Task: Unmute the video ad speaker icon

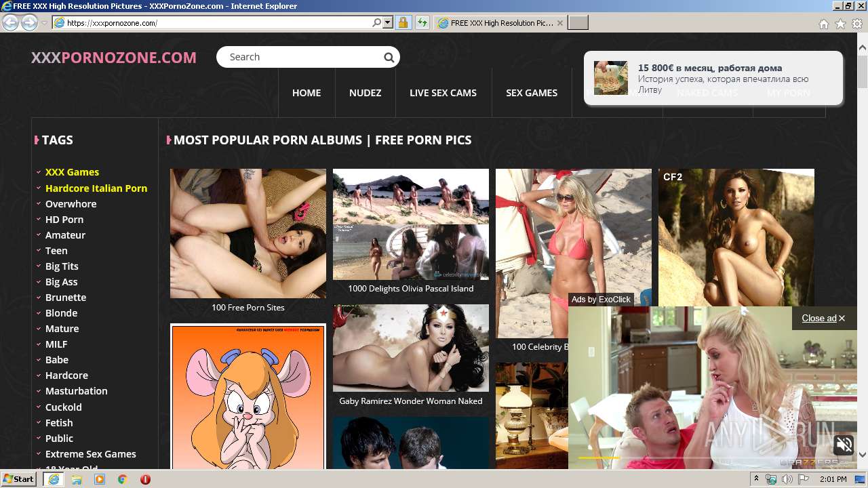Action: coord(844,445)
